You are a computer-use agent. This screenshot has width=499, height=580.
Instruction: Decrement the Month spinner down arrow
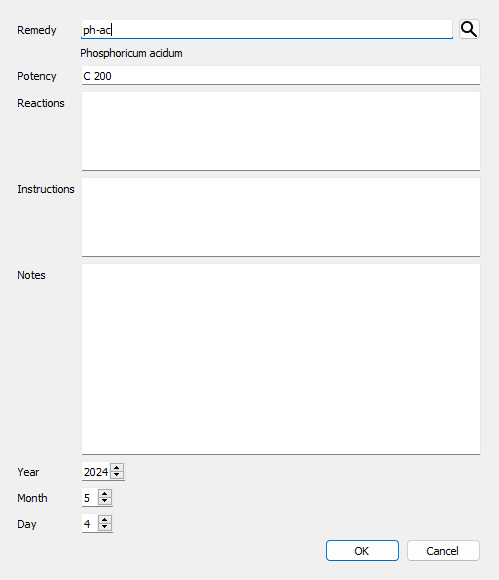click(105, 501)
